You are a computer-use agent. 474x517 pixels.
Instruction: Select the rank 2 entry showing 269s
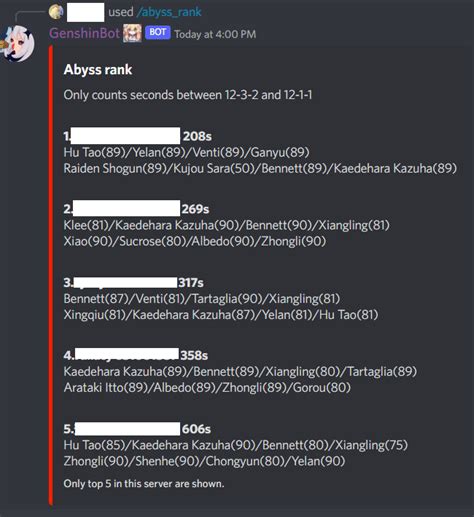click(136, 209)
